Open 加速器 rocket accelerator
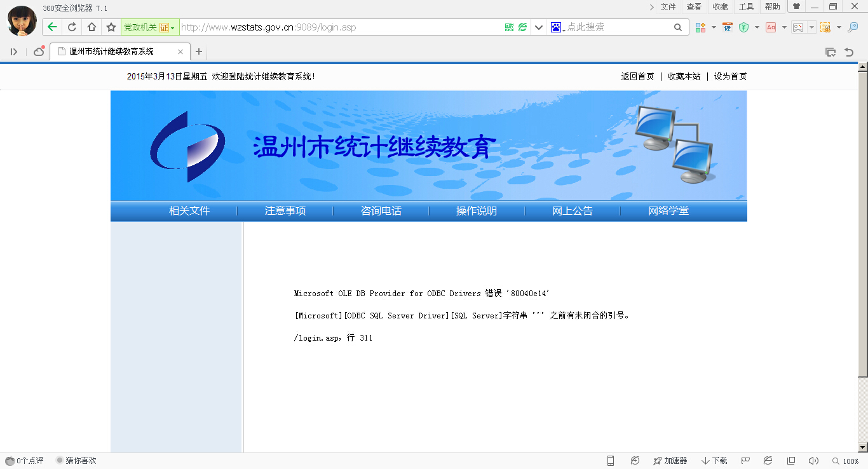This screenshot has height=469, width=868. coord(670,461)
